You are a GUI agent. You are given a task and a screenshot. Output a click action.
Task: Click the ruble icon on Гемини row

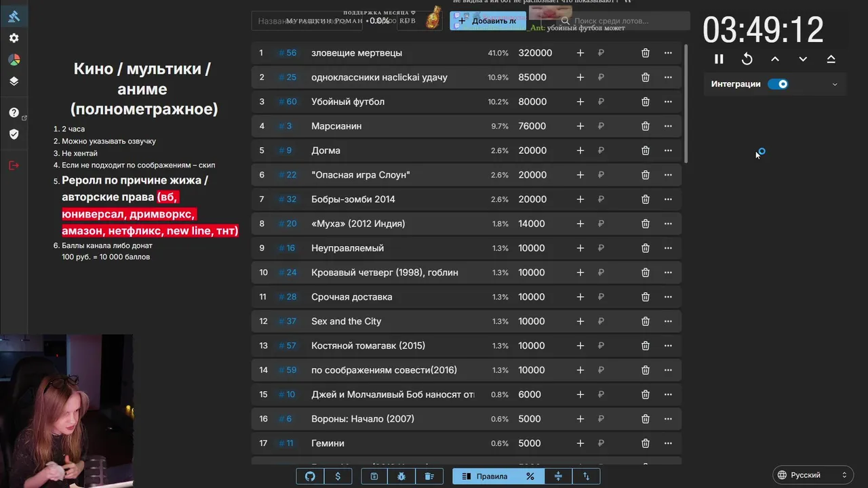601,443
